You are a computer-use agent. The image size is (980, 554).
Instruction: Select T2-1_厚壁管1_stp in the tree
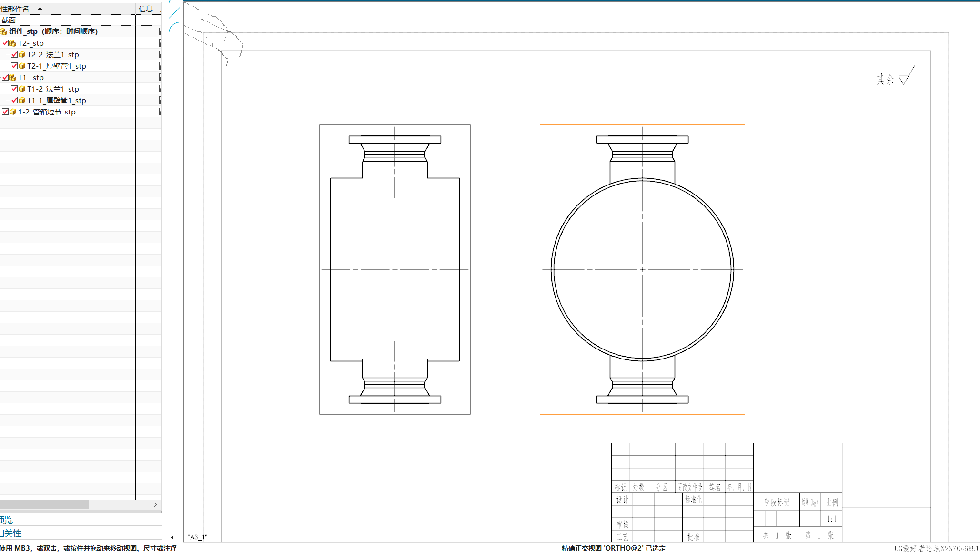pos(57,66)
